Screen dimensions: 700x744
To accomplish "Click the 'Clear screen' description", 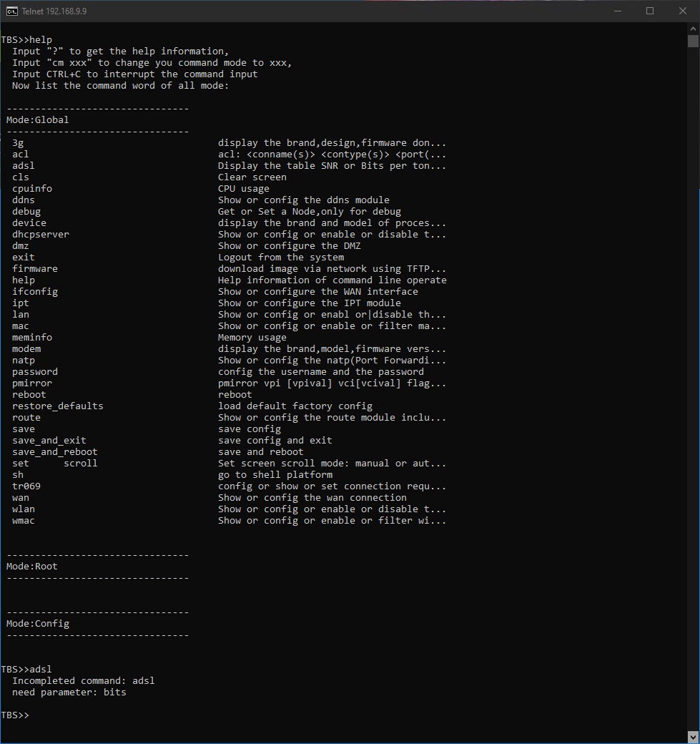I will [252, 177].
